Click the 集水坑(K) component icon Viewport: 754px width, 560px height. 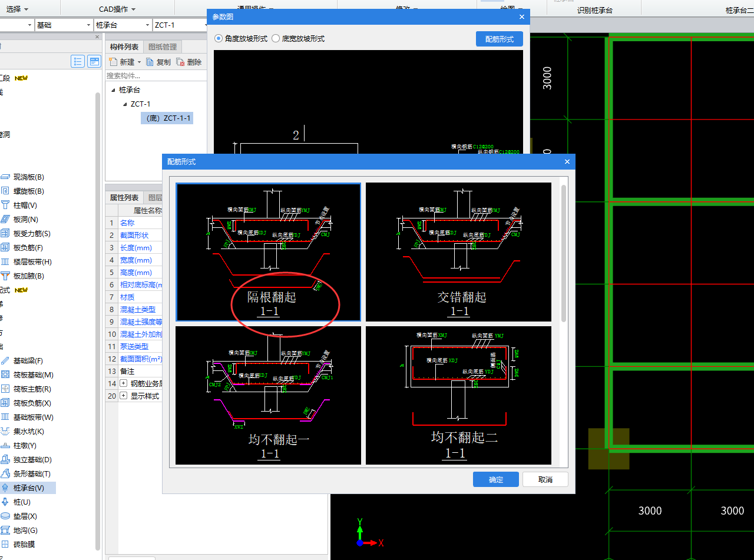point(5,432)
